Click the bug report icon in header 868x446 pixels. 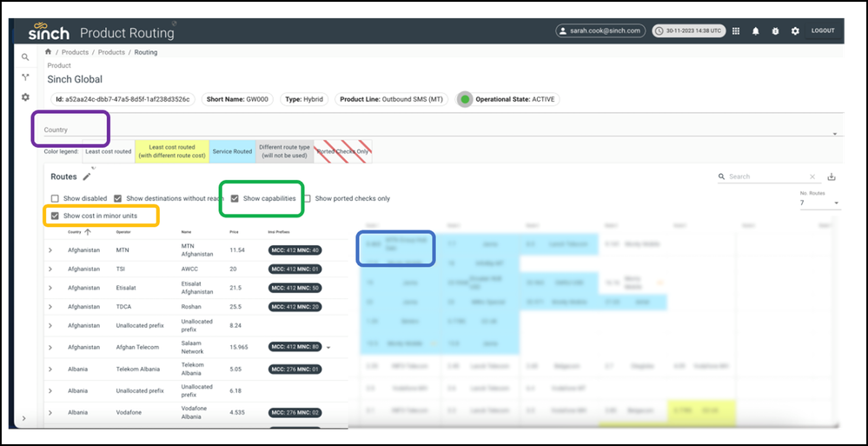[x=775, y=31]
